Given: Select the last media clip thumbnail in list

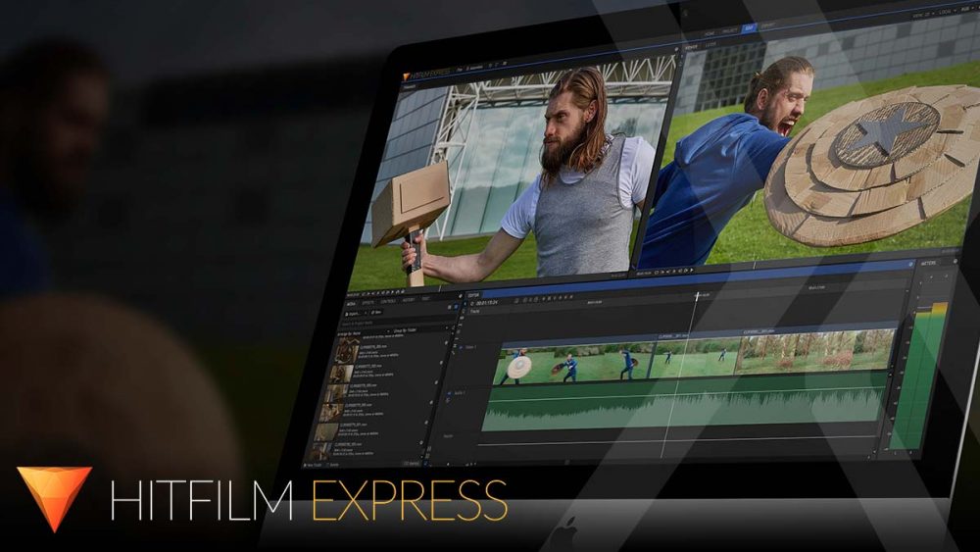Looking at the screenshot, I should click(x=321, y=451).
